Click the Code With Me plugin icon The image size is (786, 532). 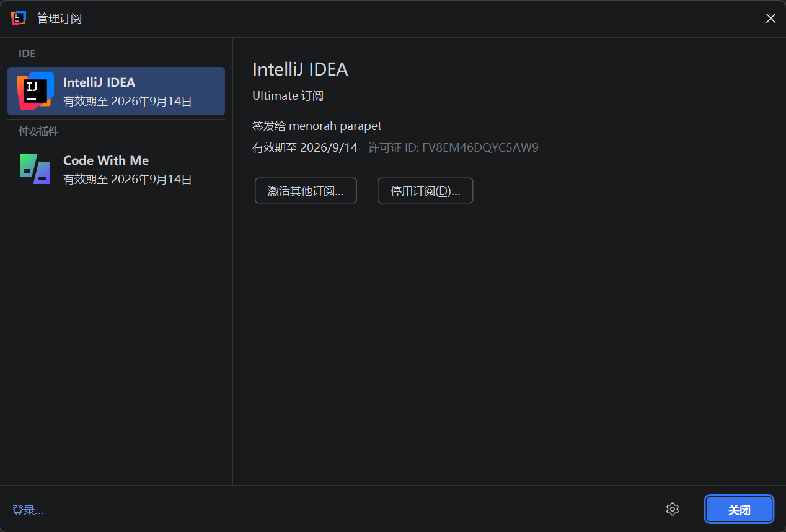[x=35, y=169]
